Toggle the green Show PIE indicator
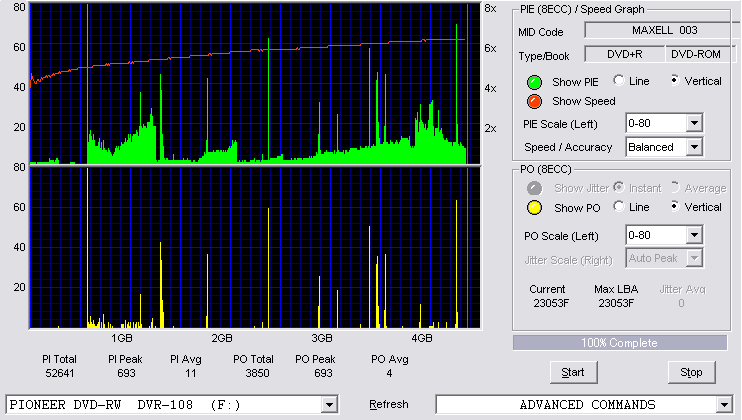The image size is (742, 420). tap(534, 82)
